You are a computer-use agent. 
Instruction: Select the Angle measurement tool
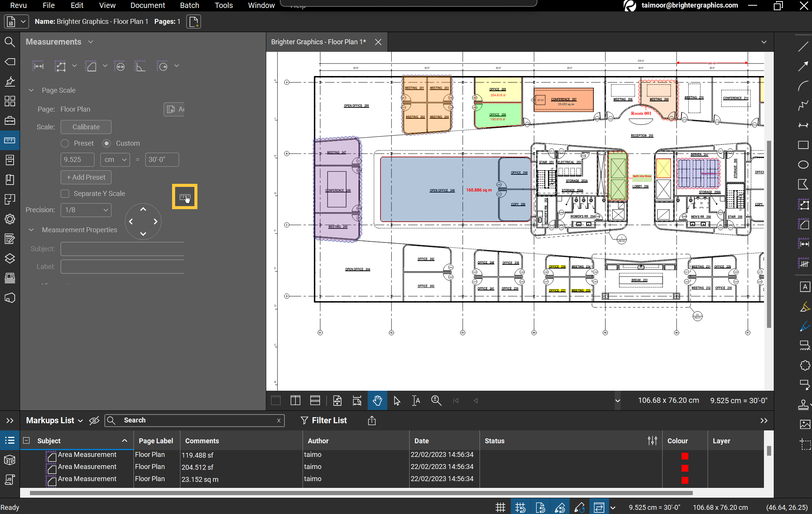point(140,67)
